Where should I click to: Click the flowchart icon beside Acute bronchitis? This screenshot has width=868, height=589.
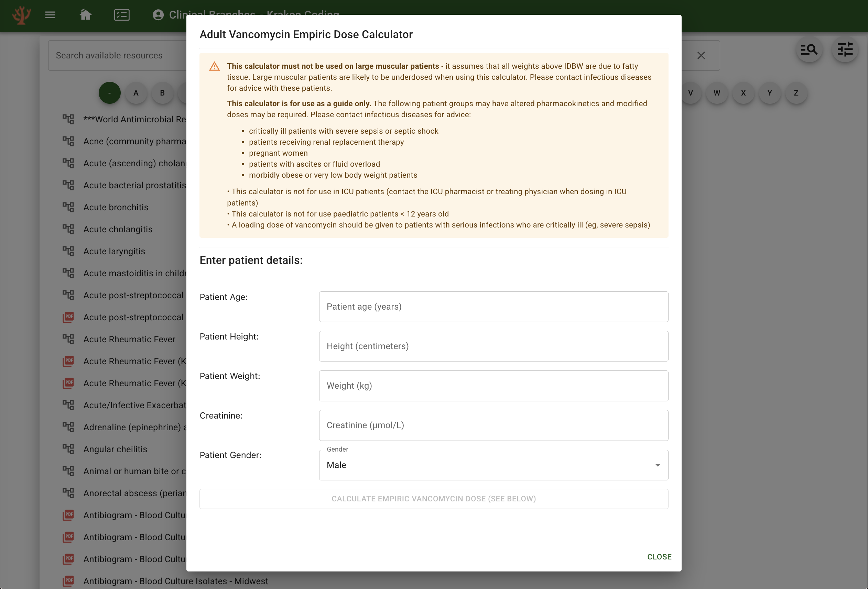coord(68,207)
